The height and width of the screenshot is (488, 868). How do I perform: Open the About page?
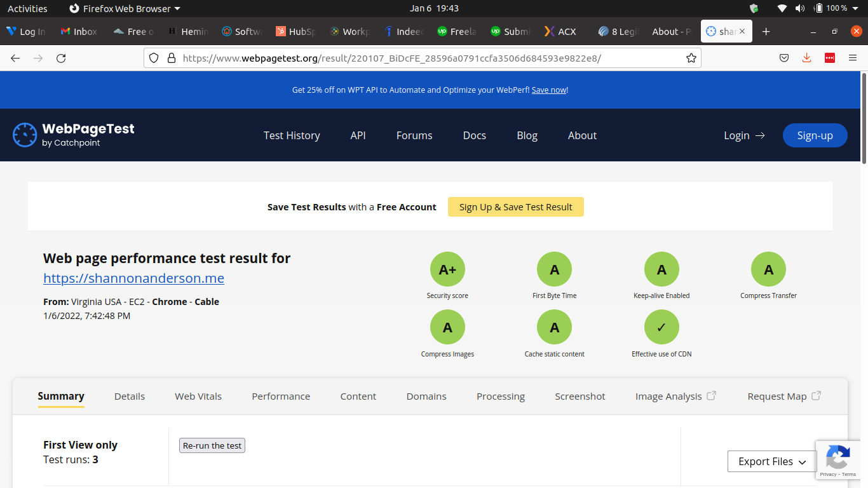[x=582, y=135]
